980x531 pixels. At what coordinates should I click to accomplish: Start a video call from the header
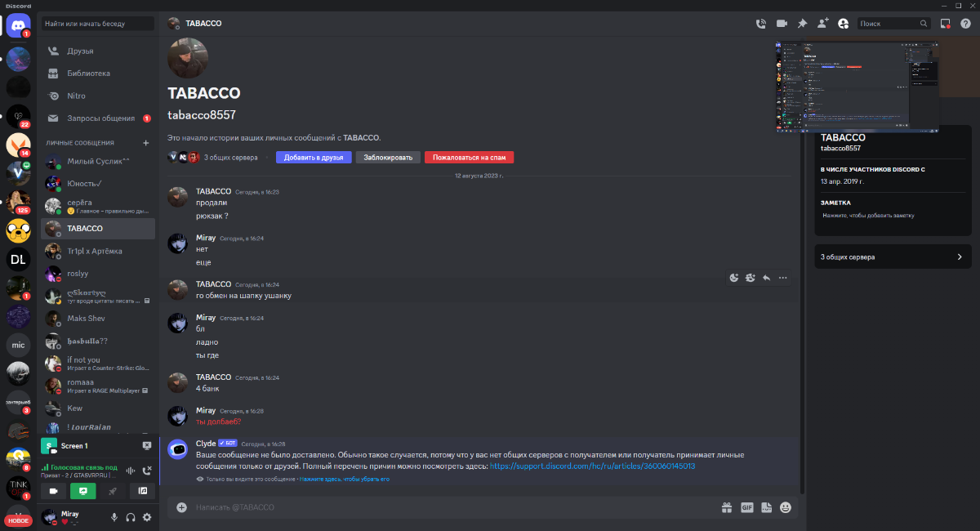click(782, 24)
